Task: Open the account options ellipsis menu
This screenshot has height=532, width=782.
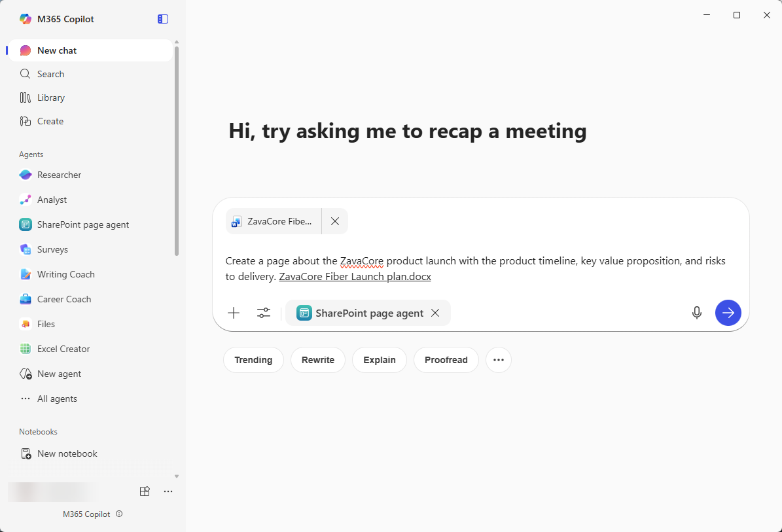Action: click(x=168, y=491)
